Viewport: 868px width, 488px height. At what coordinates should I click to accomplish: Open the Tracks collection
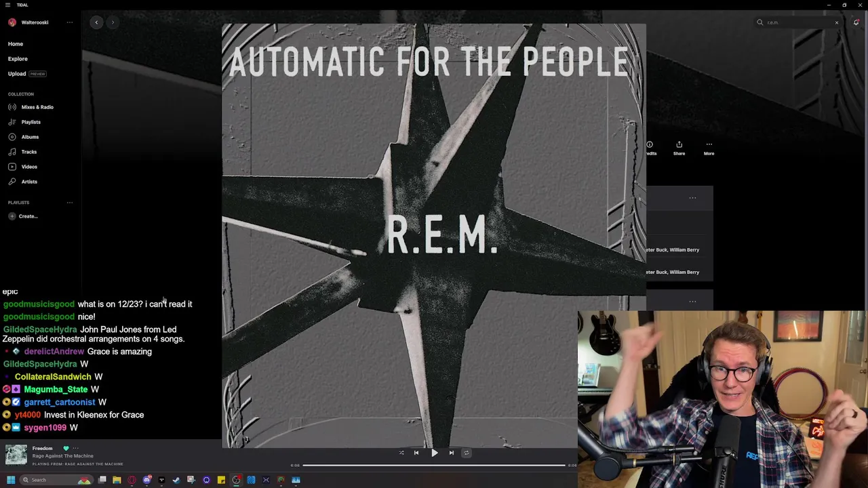coord(23,152)
